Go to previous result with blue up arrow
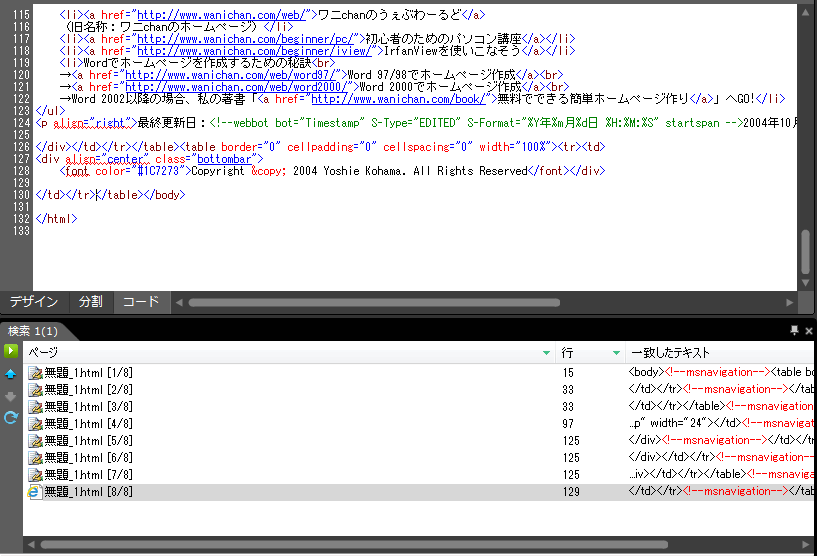817x556 pixels. (x=10, y=374)
